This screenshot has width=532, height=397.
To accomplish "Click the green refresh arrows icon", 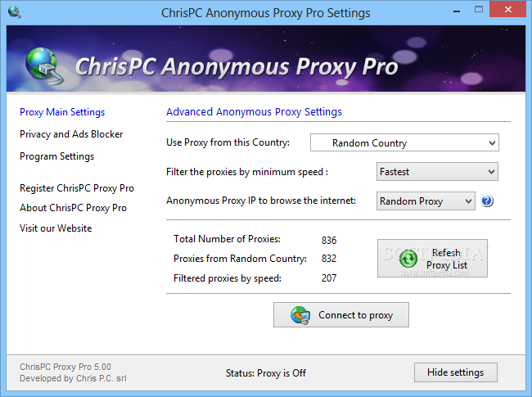I will pos(408,259).
